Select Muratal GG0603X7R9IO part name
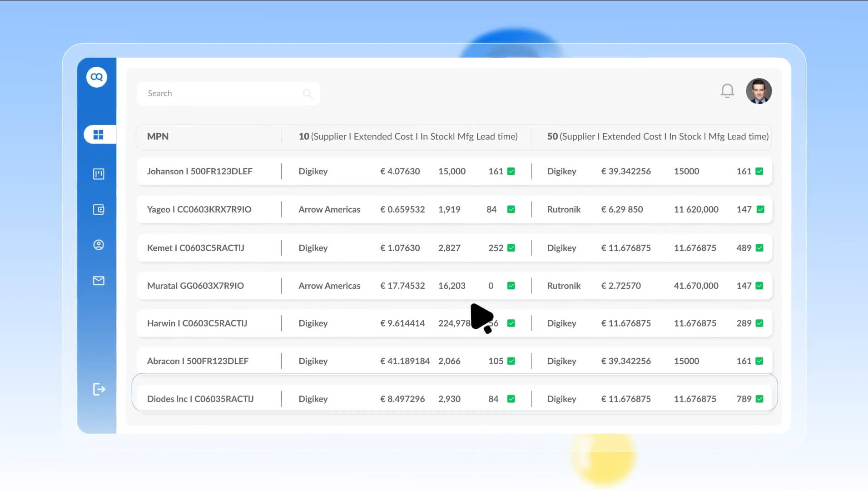Image resolution: width=868 pixels, height=490 pixels. pyautogui.click(x=195, y=286)
